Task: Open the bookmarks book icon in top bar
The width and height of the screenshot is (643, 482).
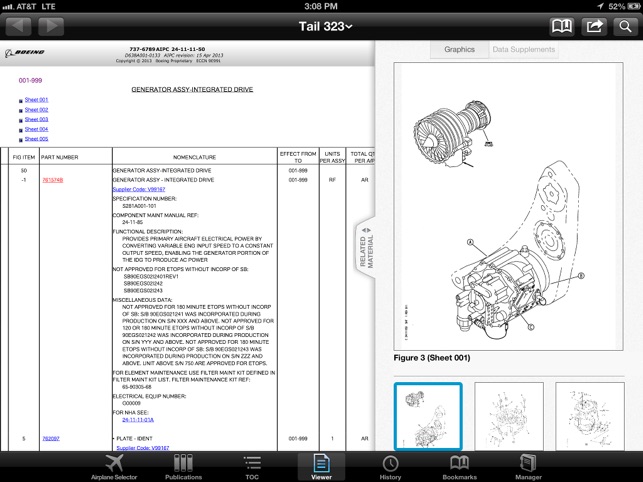Action: tap(561, 27)
